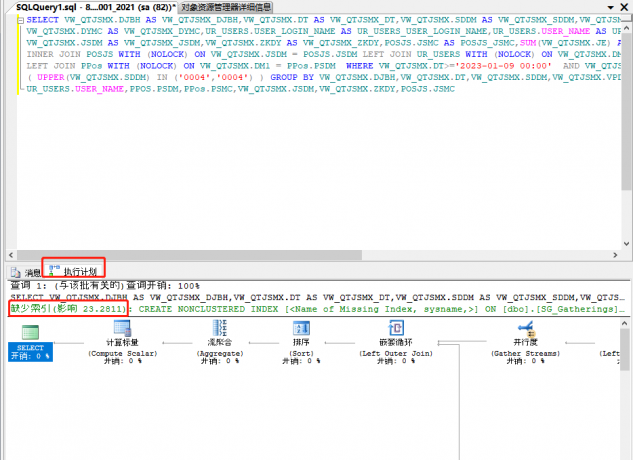Select the 并行度 Gather Streams node icon
Screen dimensions: 633x460
[x=526, y=328]
